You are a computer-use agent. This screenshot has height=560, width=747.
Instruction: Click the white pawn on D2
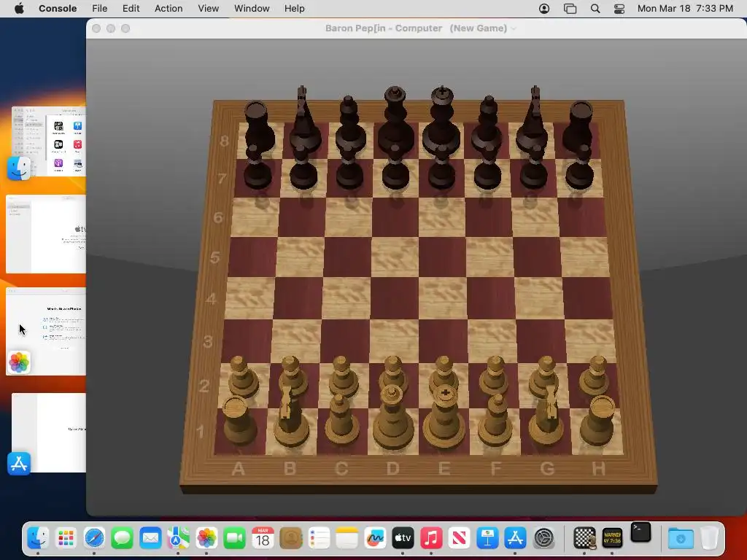[393, 374]
